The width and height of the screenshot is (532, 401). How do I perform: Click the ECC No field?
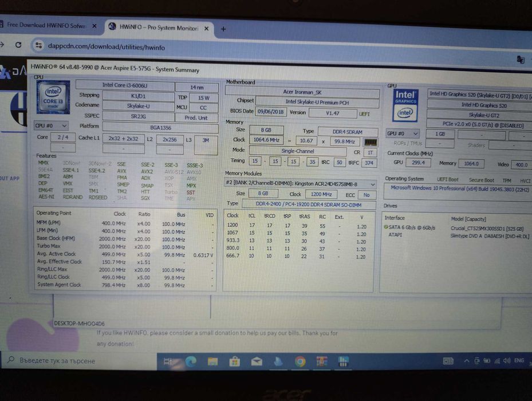click(367, 195)
